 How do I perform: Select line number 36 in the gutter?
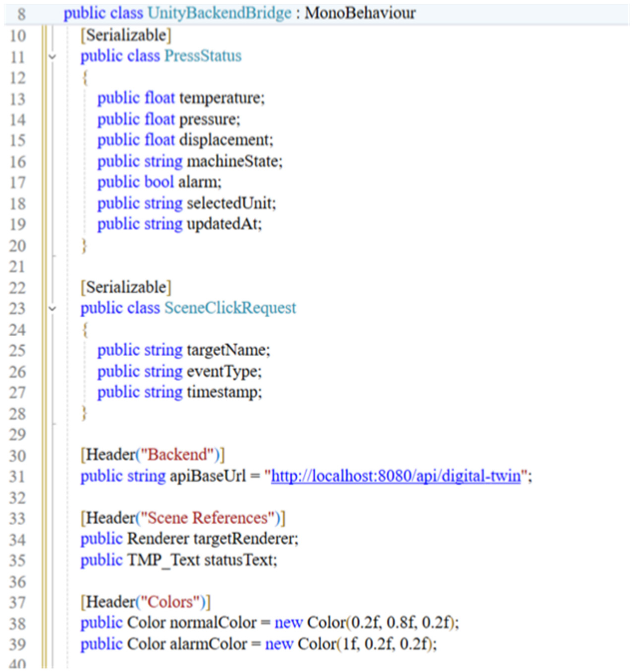pyautogui.click(x=18, y=582)
